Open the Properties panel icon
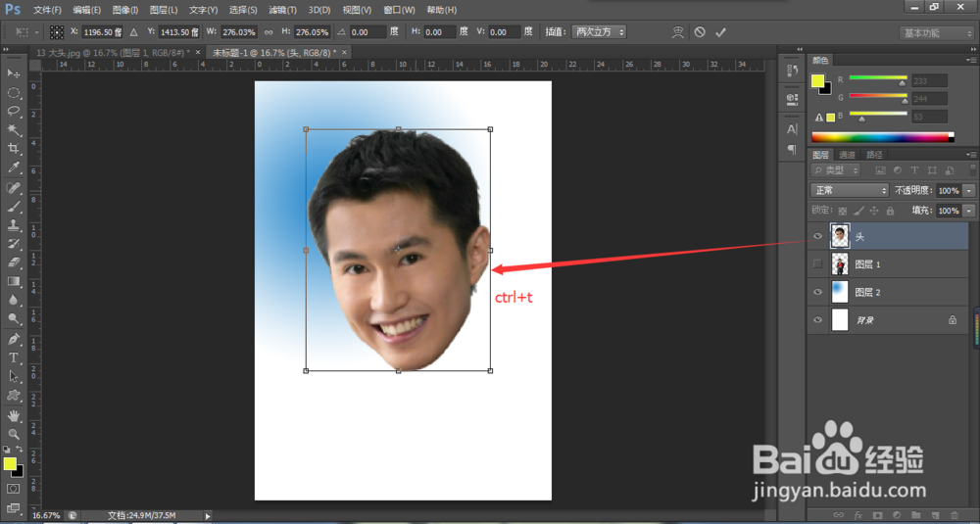 (x=793, y=99)
